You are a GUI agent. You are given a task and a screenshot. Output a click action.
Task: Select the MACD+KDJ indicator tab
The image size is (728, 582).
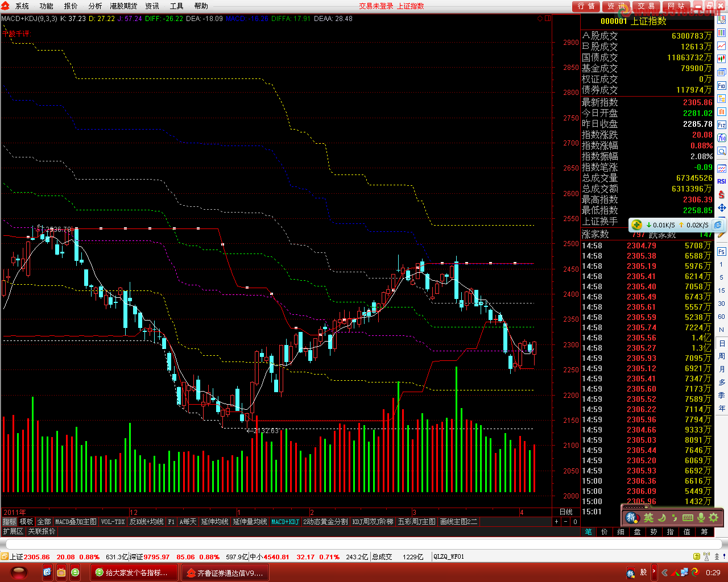(x=285, y=522)
